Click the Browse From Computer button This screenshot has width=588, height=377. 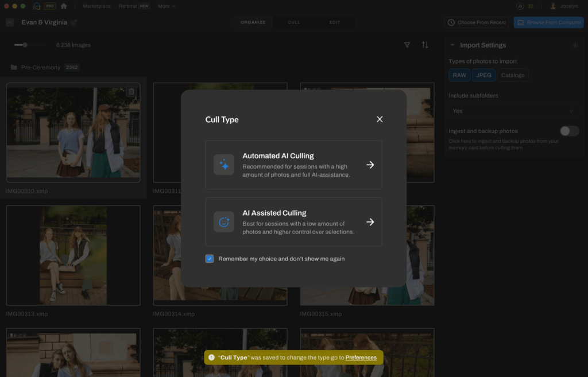pyautogui.click(x=548, y=22)
